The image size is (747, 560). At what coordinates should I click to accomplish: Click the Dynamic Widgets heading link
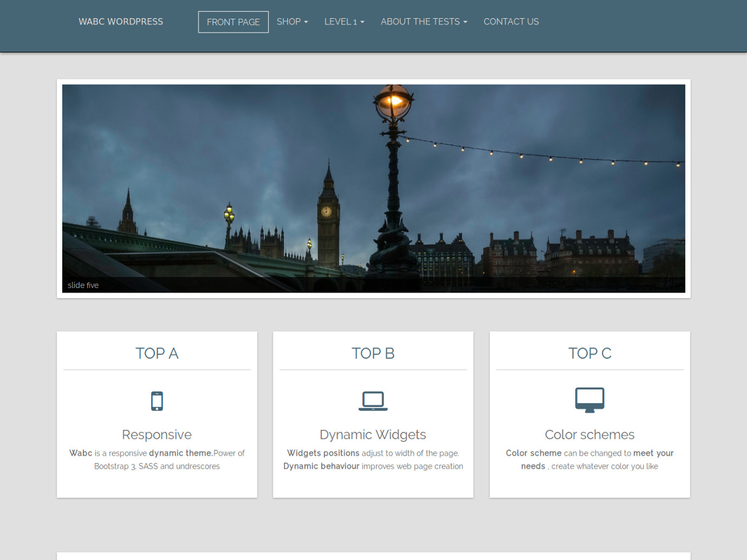click(x=373, y=434)
